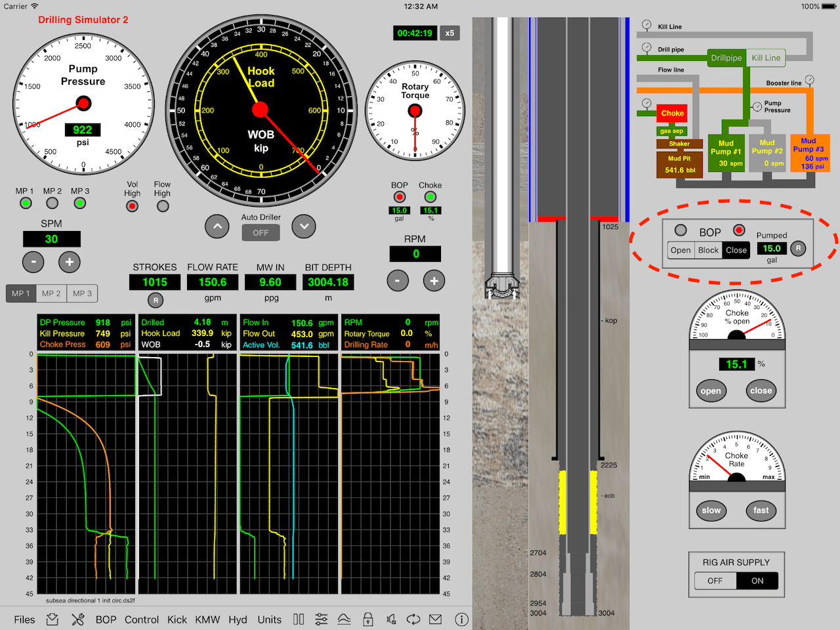This screenshot has height=630, width=840.
Task: Select the MP 3 pump tab
Action: [x=82, y=293]
